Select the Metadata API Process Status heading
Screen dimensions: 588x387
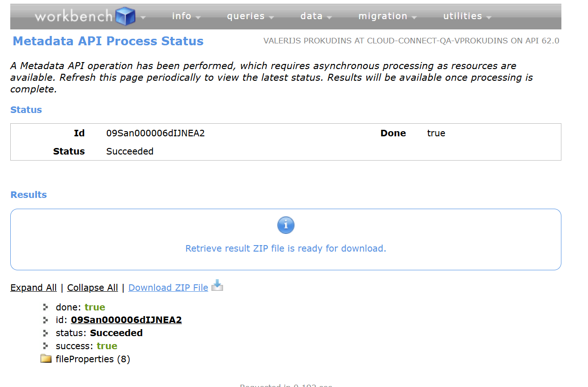click(108, 41)
